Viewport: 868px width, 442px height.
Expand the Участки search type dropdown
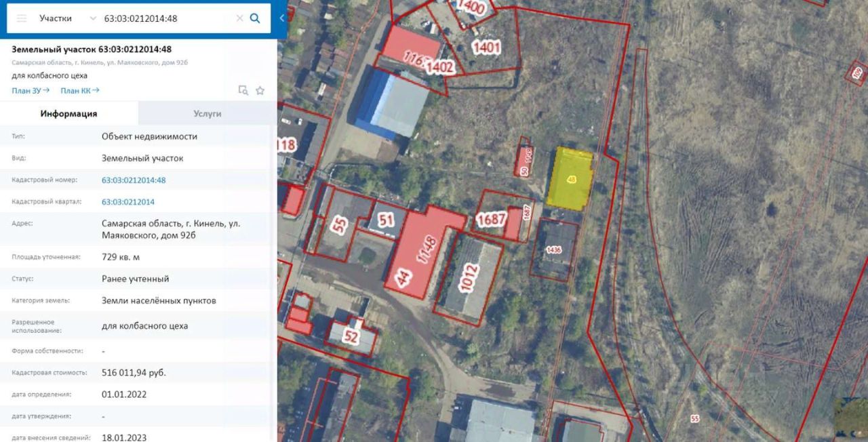[68, 18]
